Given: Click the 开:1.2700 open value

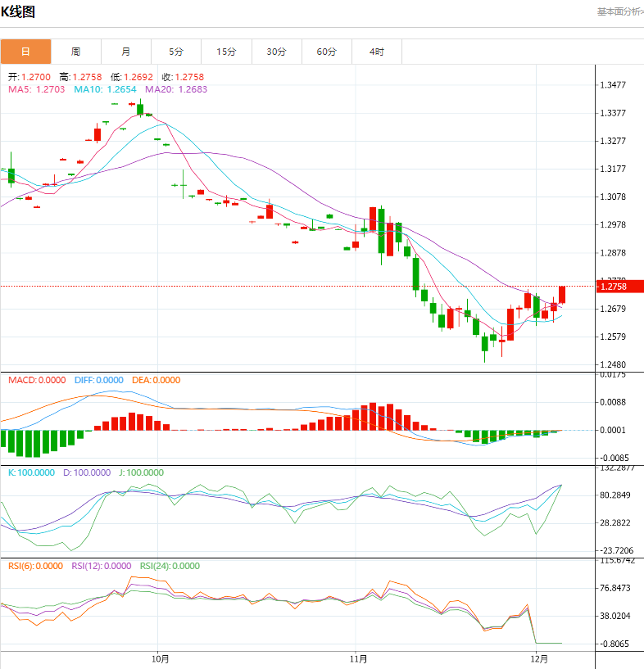Looking at the screenshot, I should click(x=29, y=77).
